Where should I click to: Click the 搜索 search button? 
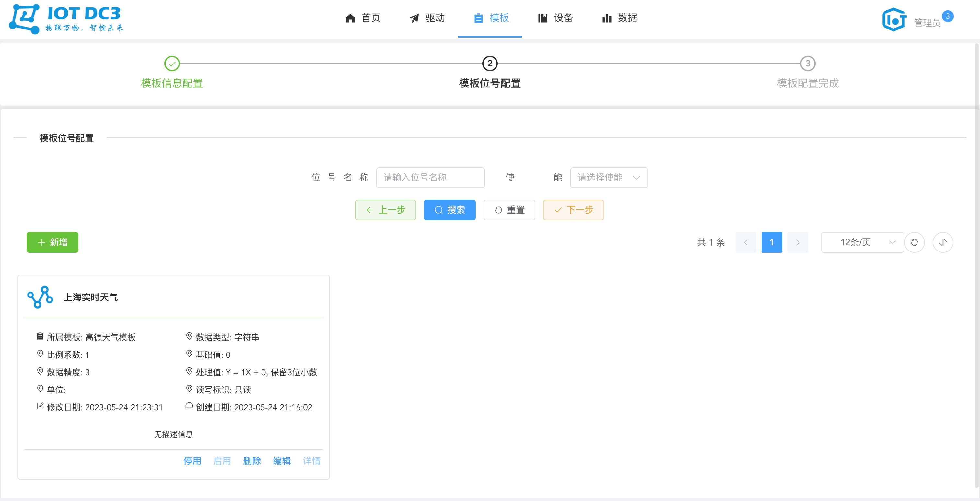tap(450, 210)
